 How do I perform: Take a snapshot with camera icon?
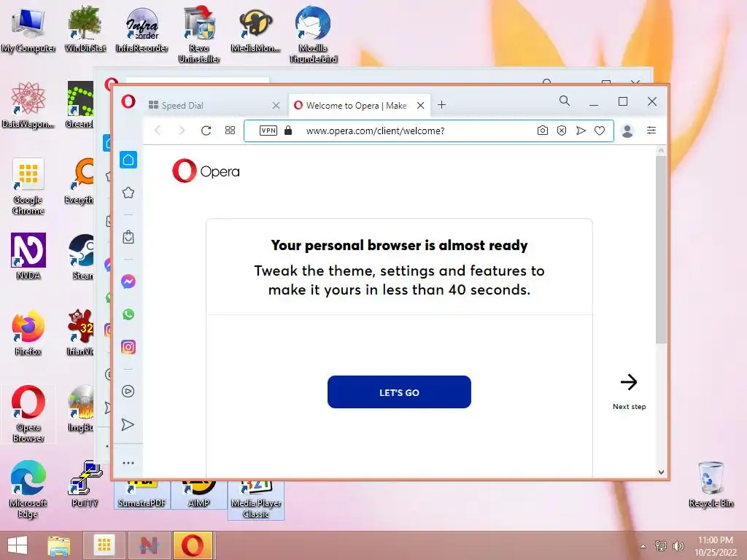point(542,131)
